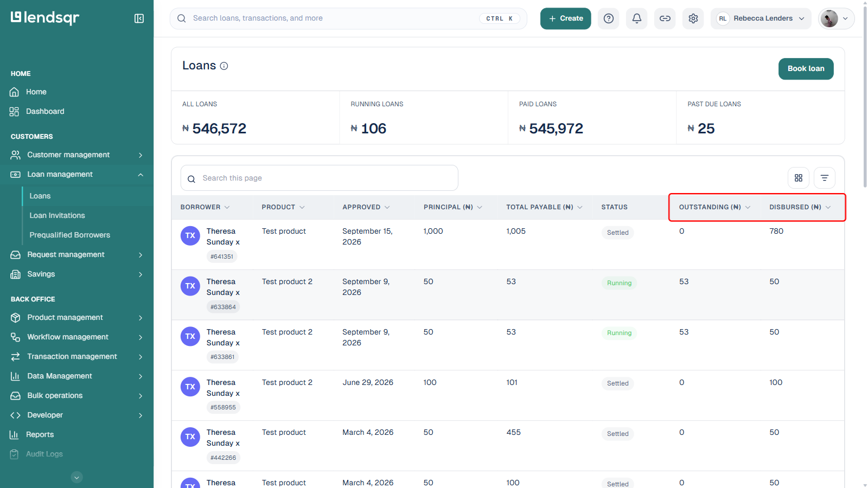
Task: Open the help question mark icon
Action: [609, 18]
